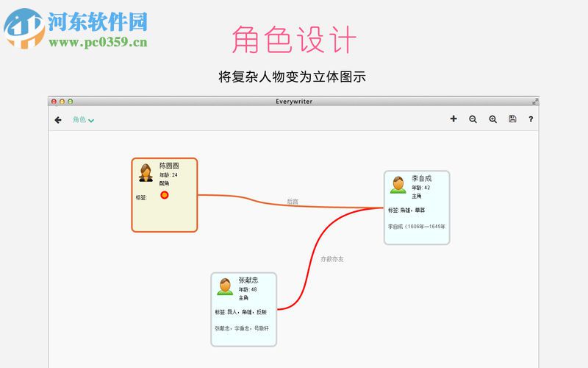This screenshot has width=588, height=368.
Task: Open the 角色 dropdown menu
Action: [x=83, y=120]
